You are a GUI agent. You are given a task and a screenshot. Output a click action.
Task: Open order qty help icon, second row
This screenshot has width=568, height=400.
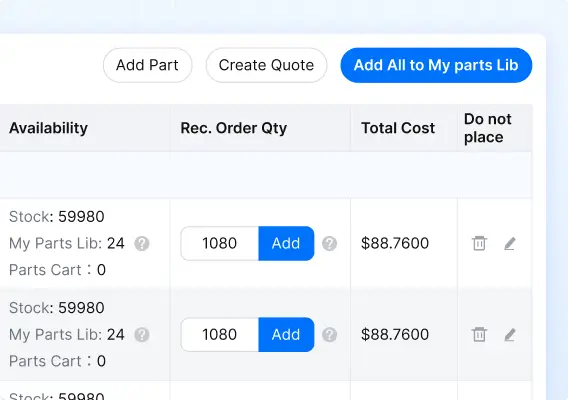click(330, 335)
